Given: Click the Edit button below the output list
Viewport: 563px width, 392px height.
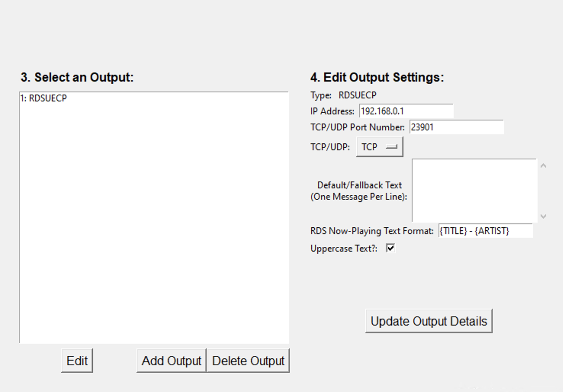Looking at the screenshot, I should tap(77, 360).
